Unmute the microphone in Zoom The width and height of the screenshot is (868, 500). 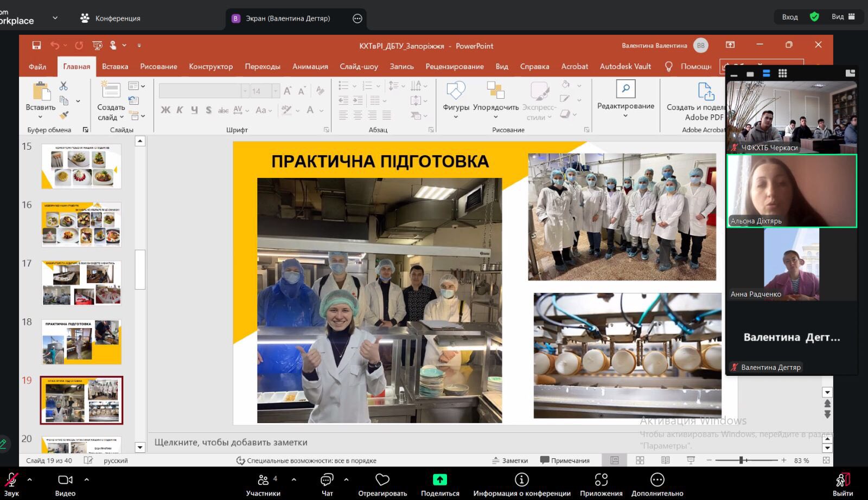pyautogui.click(x=11, y=480)
